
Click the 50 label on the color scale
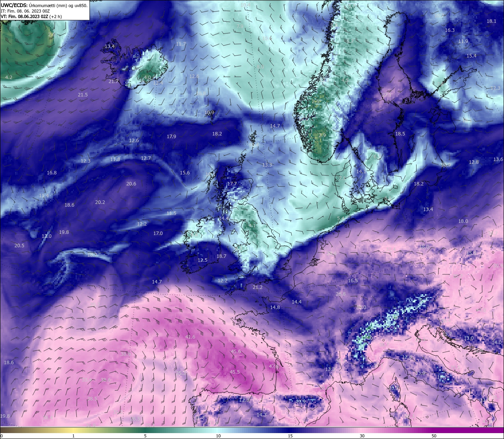[434, 436]
